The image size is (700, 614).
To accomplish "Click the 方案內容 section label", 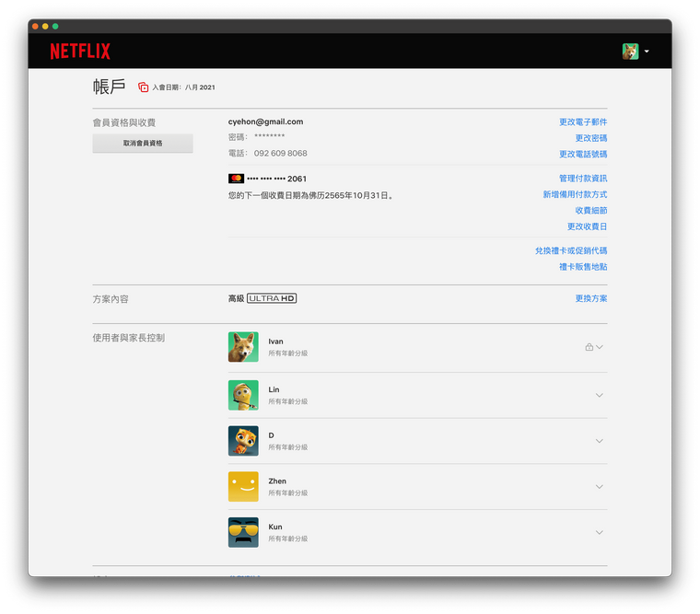I will pos(111,299).
